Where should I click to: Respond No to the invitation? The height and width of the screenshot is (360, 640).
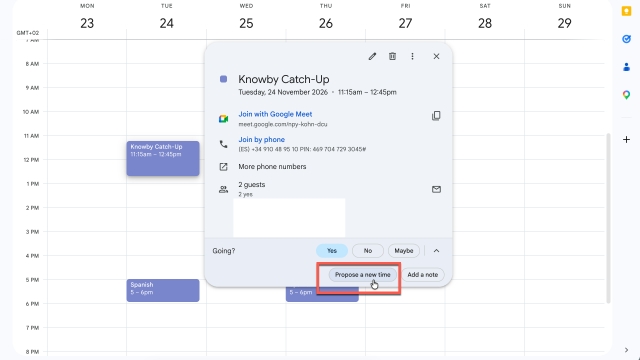[x=368, y=251]
